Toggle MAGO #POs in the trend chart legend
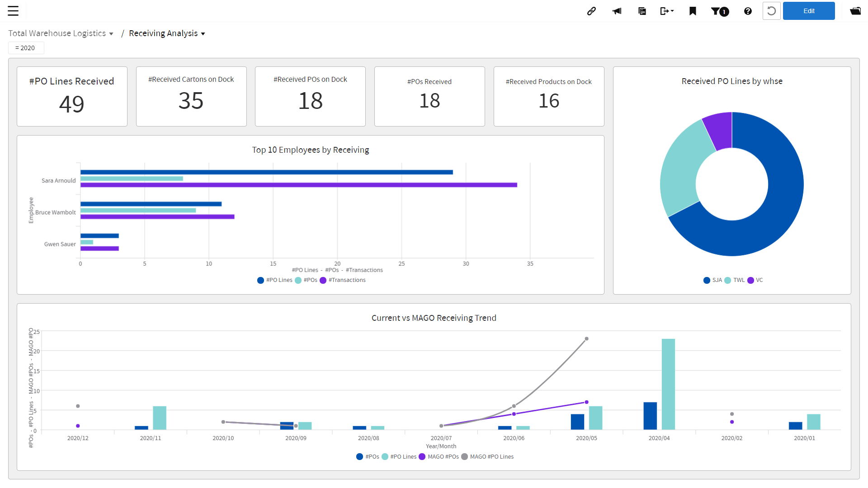 438,456
